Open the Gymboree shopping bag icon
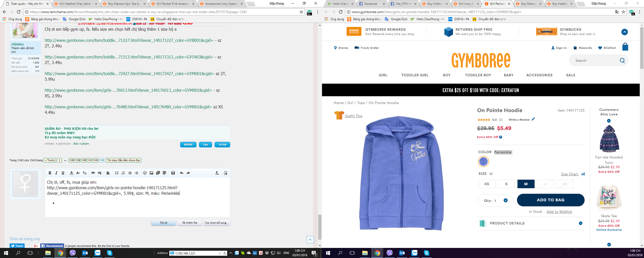This screenshot has width=644, height=258. point(625,47)
